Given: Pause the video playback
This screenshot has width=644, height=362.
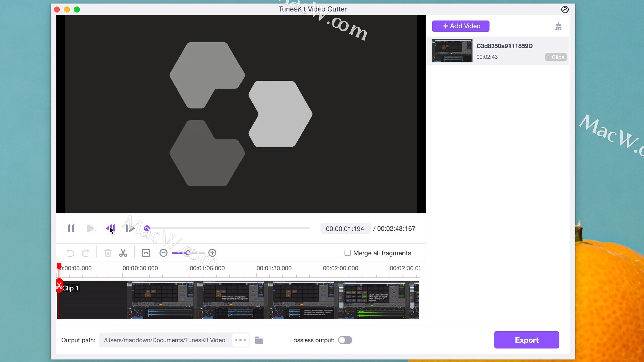Looking at the screenshot, I should (71, 229).
